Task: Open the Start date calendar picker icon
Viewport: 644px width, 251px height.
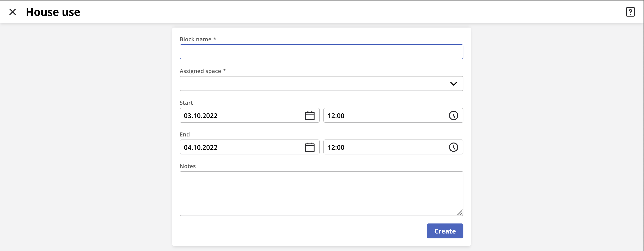Action: pos(309,115)
